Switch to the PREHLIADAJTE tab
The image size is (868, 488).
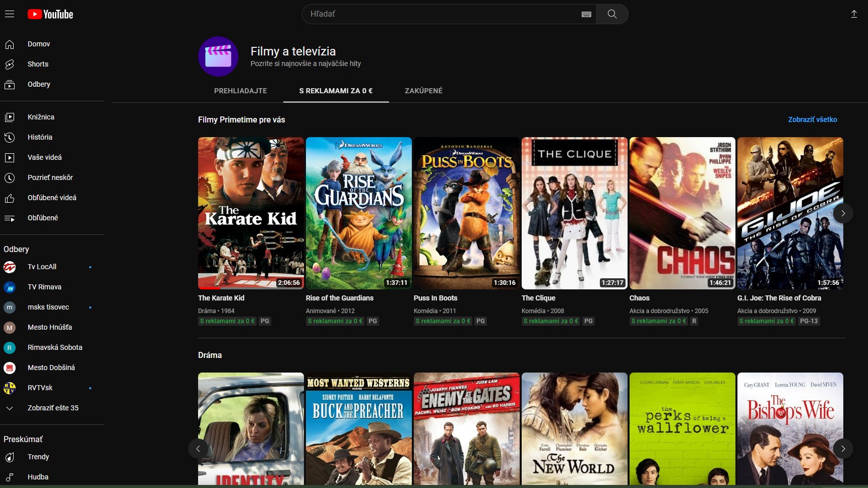240,91
